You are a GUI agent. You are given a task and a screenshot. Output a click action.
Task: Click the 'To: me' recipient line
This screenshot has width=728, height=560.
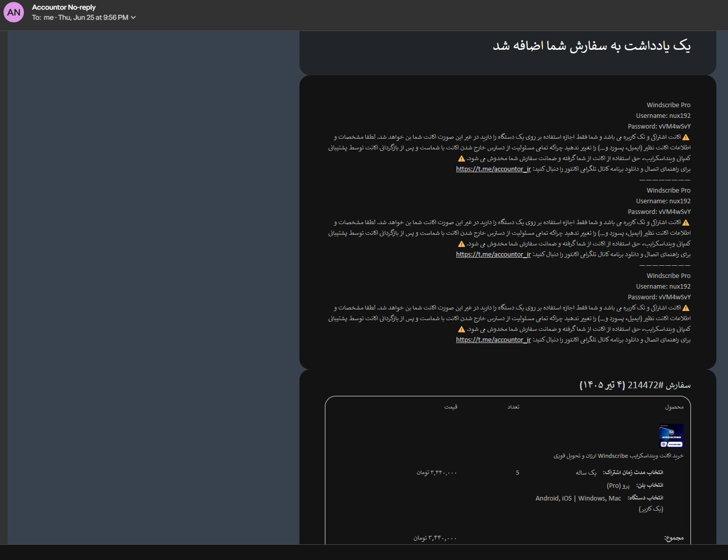43,18
